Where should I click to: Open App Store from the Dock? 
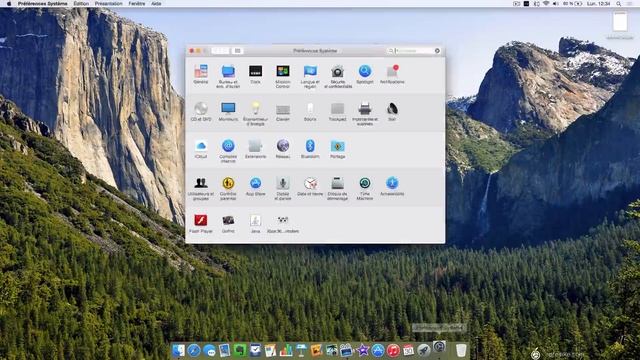pos(378,350)
